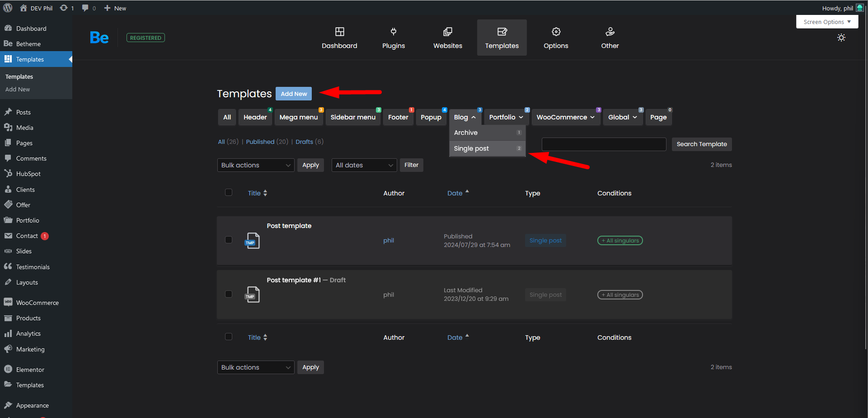Click the Filter button
The image size is (868, 418).
coord(411,165)
